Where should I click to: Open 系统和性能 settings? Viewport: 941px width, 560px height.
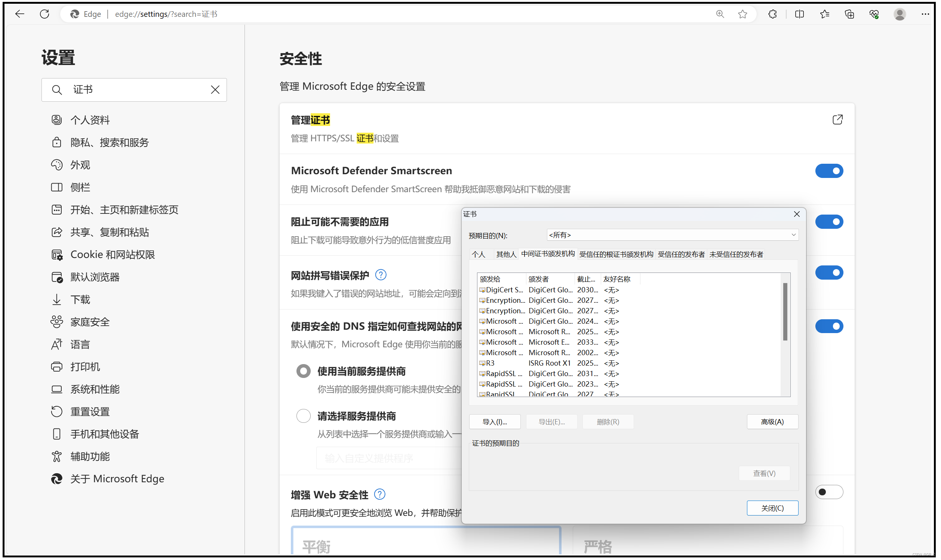tap(85, 390)
